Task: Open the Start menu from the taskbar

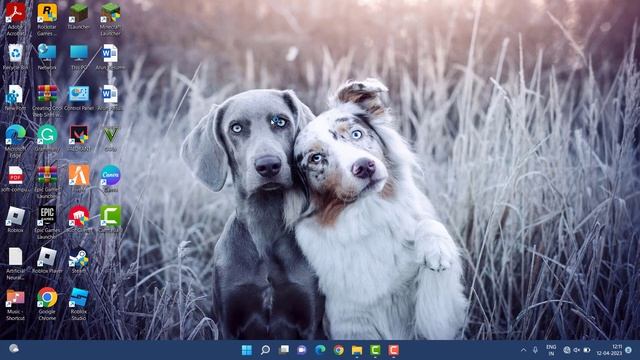Action: 247,350
